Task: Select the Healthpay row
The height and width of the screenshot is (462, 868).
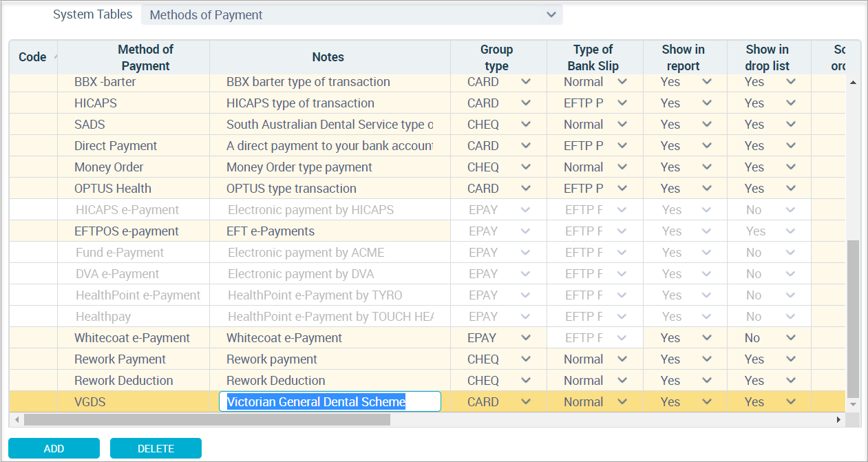Action: click(427, 316)
